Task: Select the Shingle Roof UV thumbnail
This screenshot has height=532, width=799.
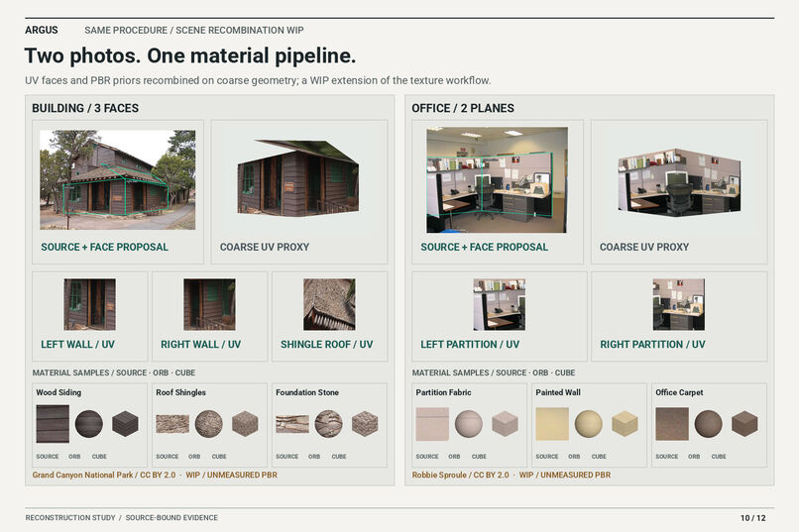Action: 329,304
